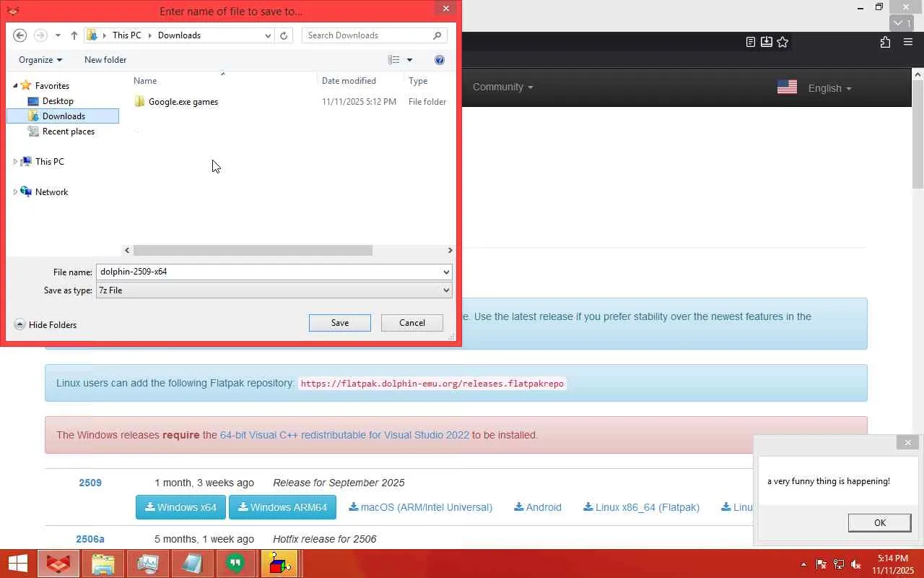924x578 pixels.
Task: Open File Explorer from the taskbar
Action: click(103, 564)
